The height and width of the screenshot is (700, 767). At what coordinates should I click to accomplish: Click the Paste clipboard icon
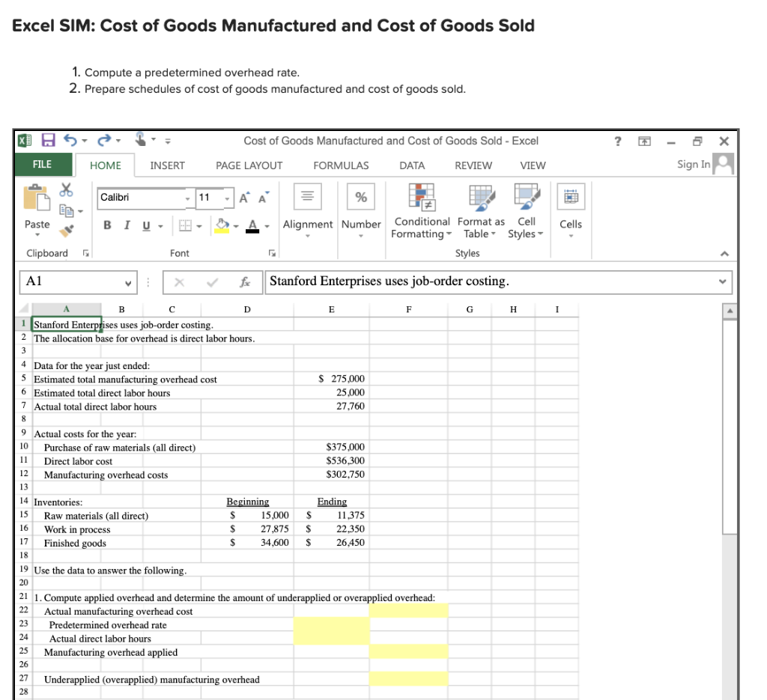(37, 198)
